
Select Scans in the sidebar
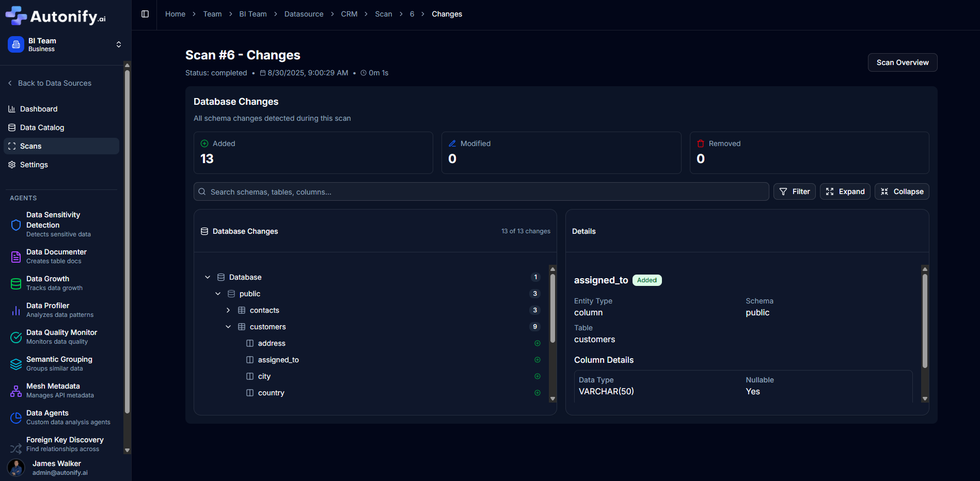[61, 146]
